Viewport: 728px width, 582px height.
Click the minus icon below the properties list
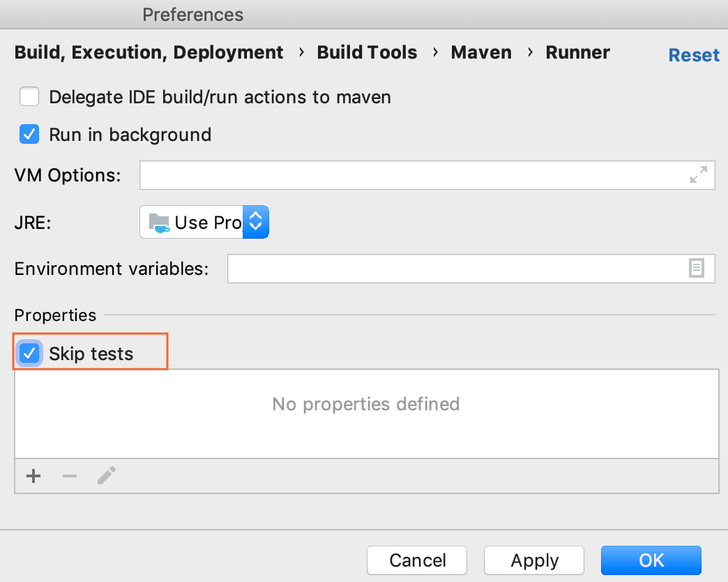click(x=69, y=476)
